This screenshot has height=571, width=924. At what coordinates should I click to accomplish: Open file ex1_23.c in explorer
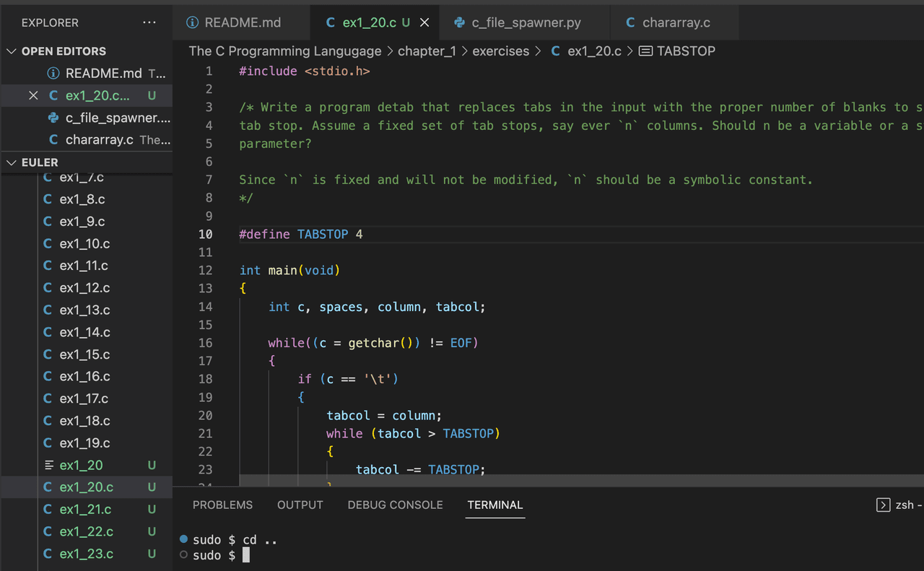87,554
